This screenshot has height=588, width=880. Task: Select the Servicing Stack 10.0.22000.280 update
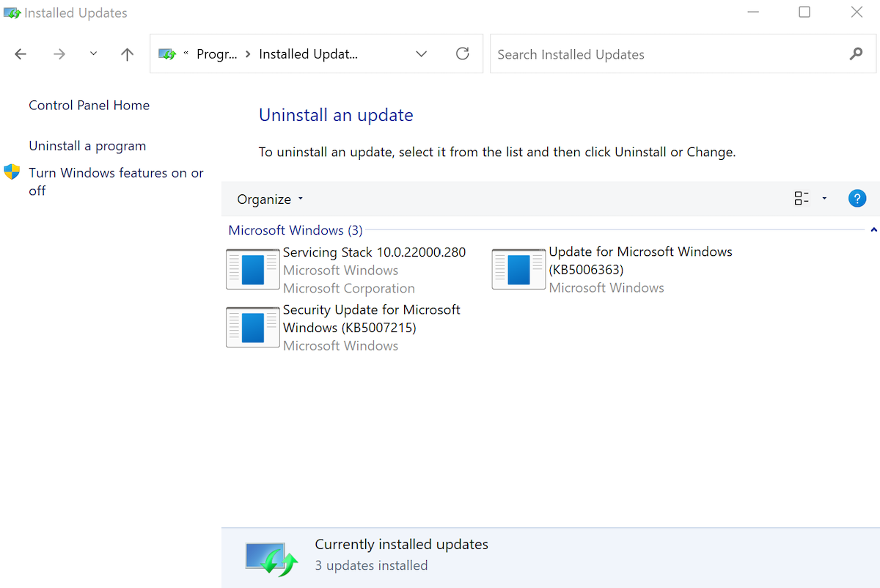click(374, 251)
